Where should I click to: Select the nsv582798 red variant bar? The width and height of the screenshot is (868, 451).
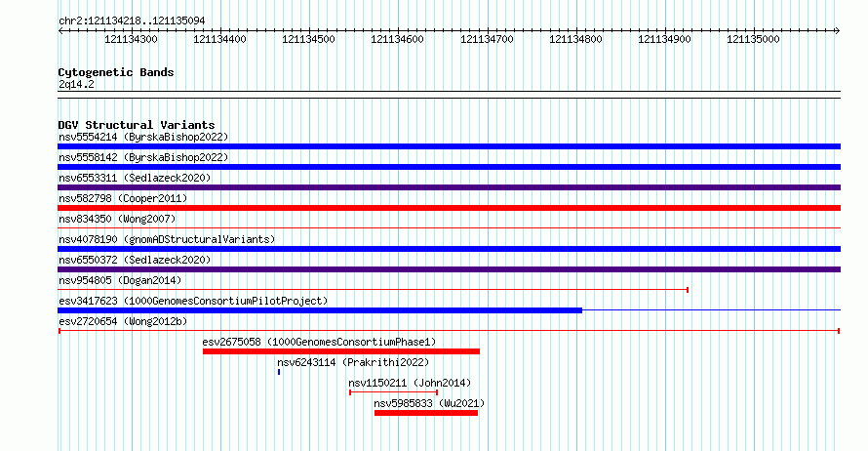[x=449, y=208]
